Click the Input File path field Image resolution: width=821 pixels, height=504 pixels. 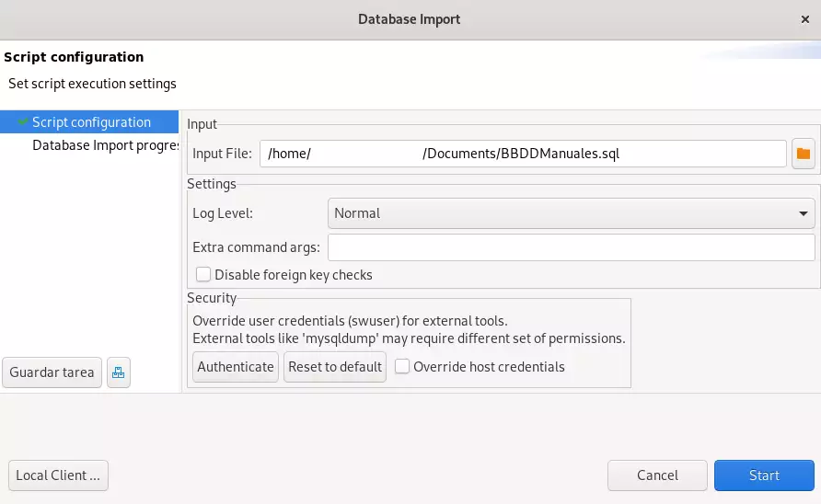pos(523,154)
